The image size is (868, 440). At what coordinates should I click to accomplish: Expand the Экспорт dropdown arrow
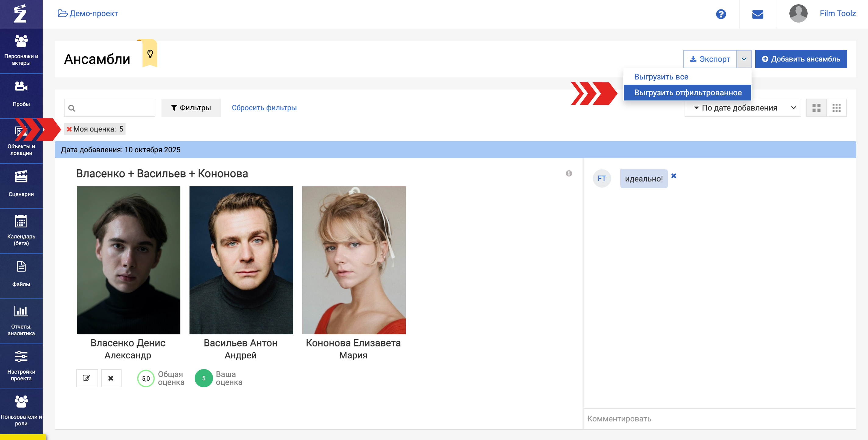point(744,59)
